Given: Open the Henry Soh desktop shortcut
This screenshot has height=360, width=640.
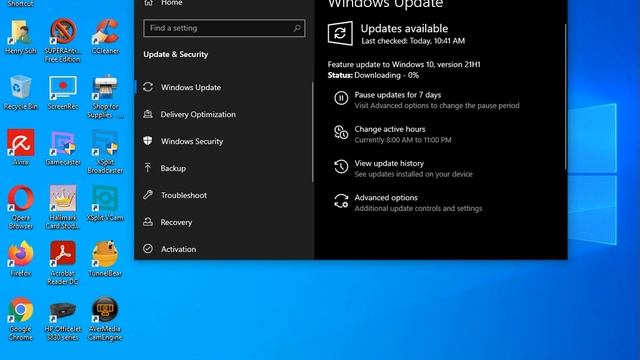Looking at the screenshot, I should [x=21, y=38].
